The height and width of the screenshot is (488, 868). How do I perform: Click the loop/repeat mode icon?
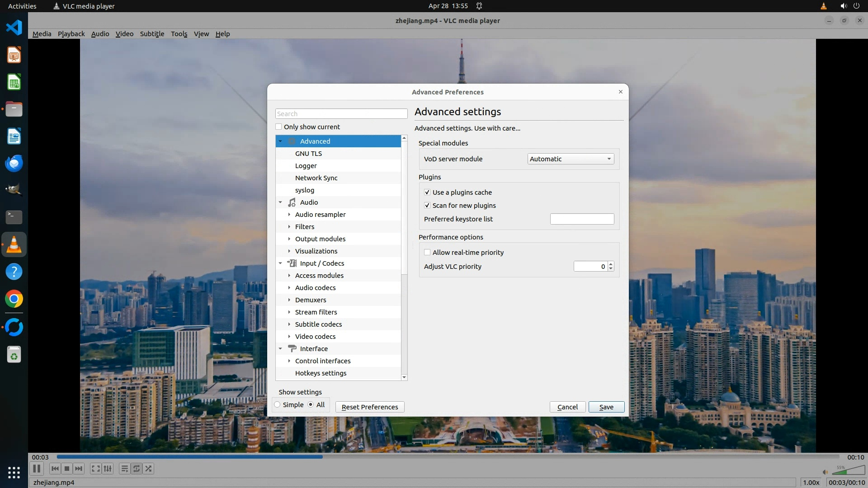(x=137, y=469)
